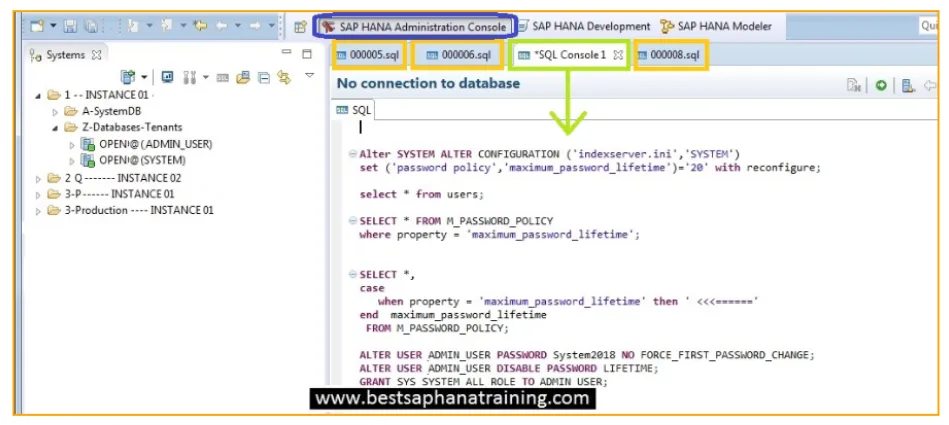Click the green Execute button
The image size is (949, 425).
pyautogui.click(x=881, y=86)
